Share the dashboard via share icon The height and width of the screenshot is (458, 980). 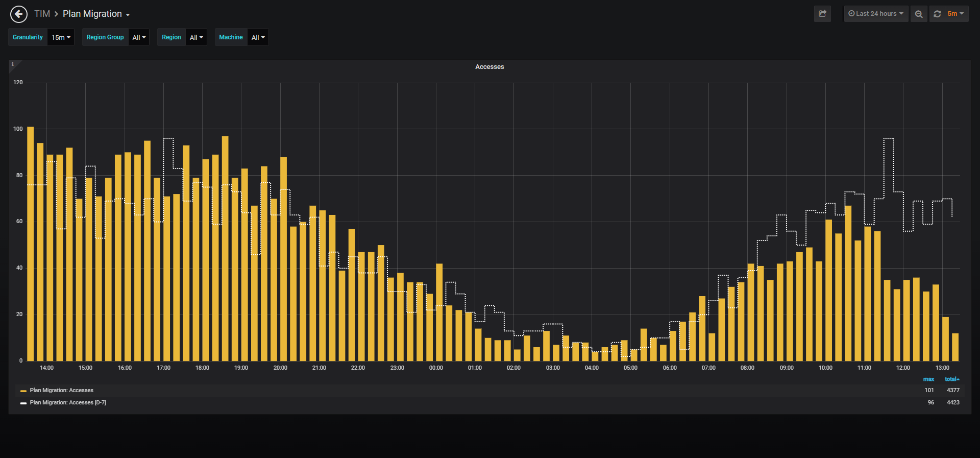tap(822, 14)
